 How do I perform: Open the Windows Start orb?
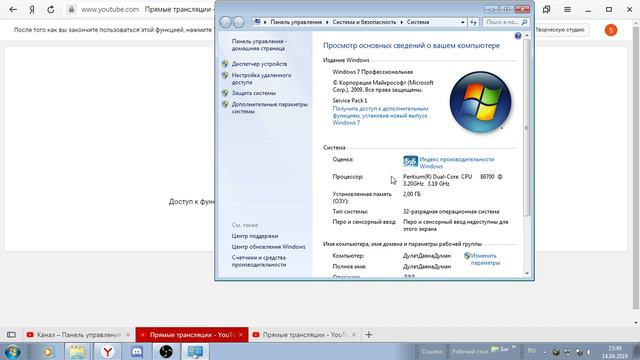point(13,352)
